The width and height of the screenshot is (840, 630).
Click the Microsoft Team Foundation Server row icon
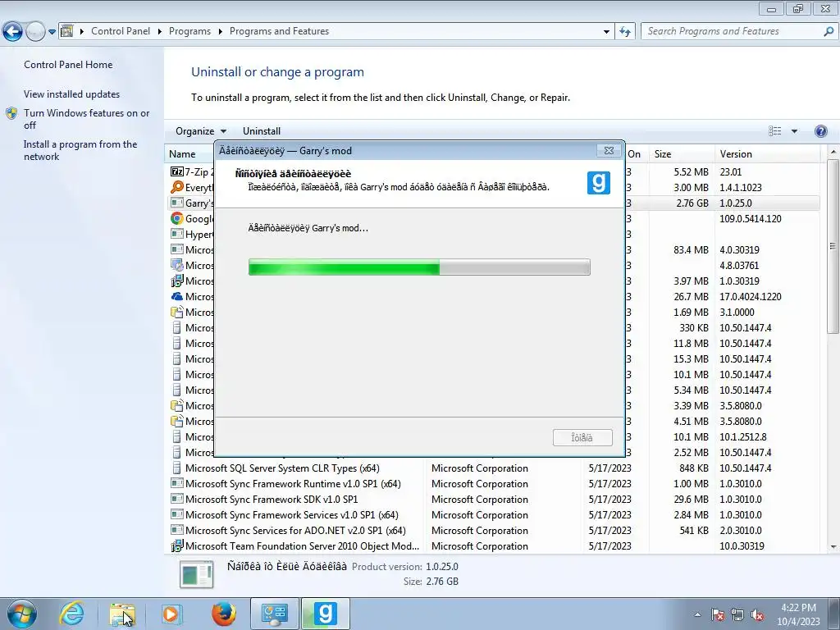[x=177, y=546]
